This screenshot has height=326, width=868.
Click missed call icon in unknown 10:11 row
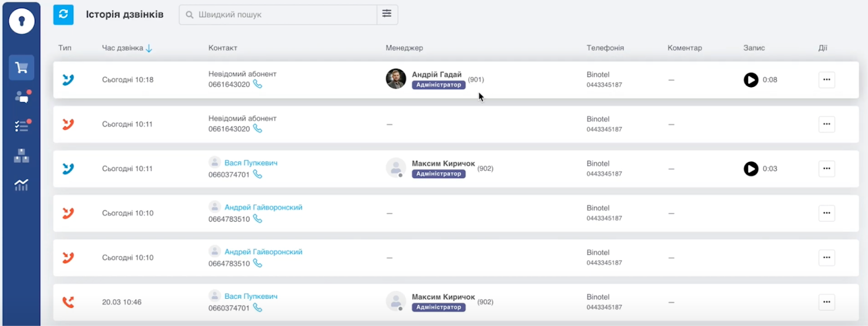point(68,124)
